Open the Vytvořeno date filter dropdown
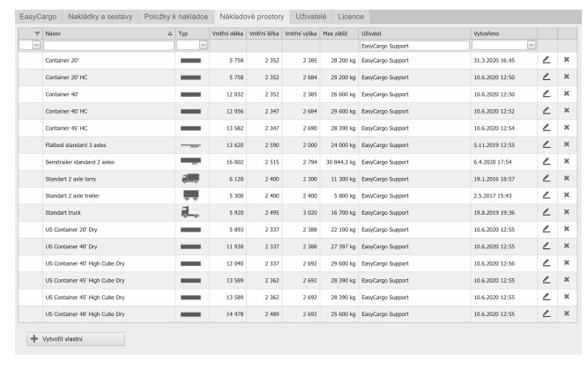This screenshot has width=588, height=376. 531,44
